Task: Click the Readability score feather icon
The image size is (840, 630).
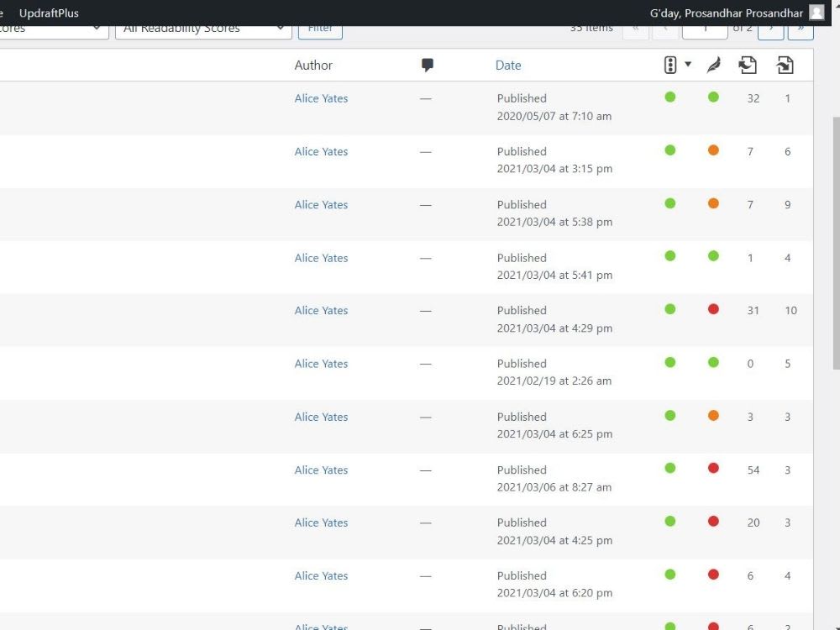Action: [713, 65]
